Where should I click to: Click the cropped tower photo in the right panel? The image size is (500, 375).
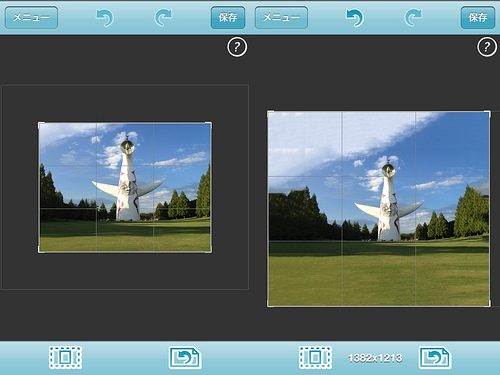pos(379,209)
